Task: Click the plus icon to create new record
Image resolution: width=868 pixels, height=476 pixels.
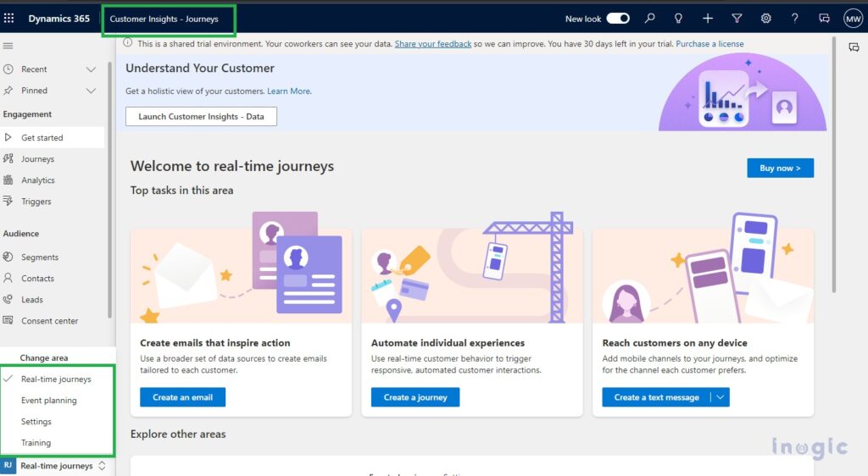Action: pyautogui.click(x=708, y=19)
